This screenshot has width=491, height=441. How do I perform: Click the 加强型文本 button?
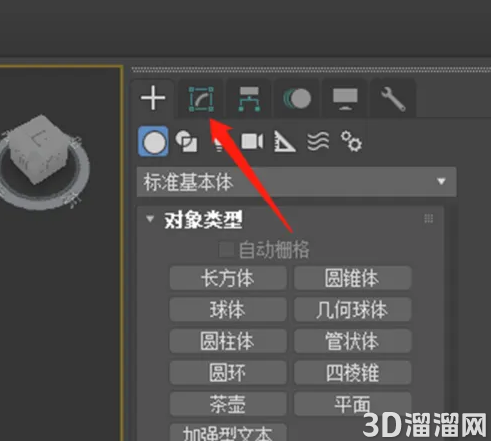point(228,433)
